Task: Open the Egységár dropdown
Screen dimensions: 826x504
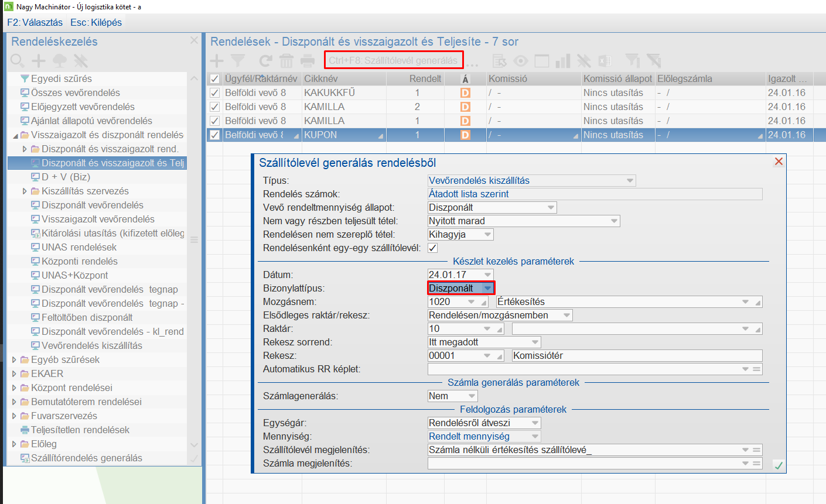Action: pos(535,423)
